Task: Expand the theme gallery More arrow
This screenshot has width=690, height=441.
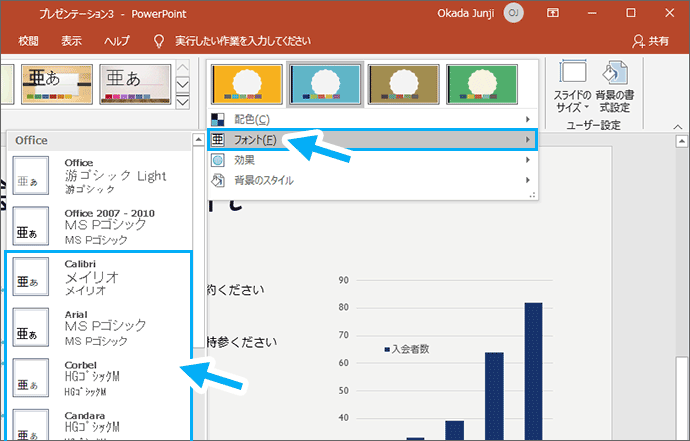Action: [x=183, y=103]
